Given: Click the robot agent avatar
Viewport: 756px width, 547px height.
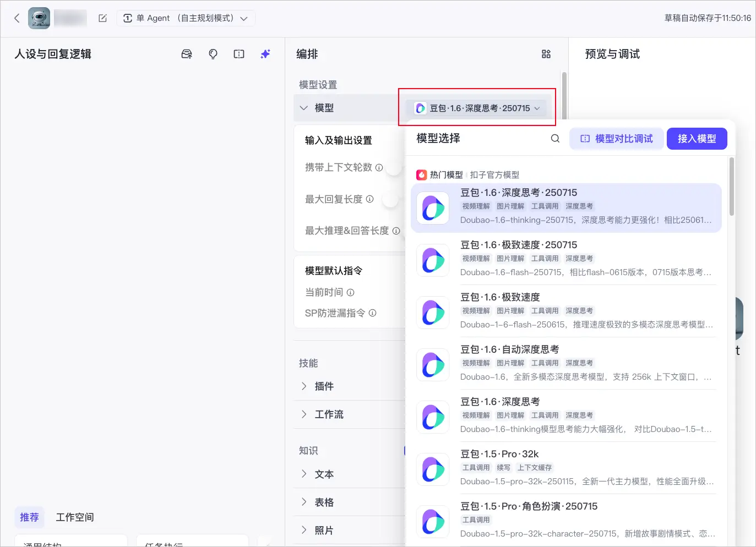Looking at the screenshot, I should coord(39,18).
